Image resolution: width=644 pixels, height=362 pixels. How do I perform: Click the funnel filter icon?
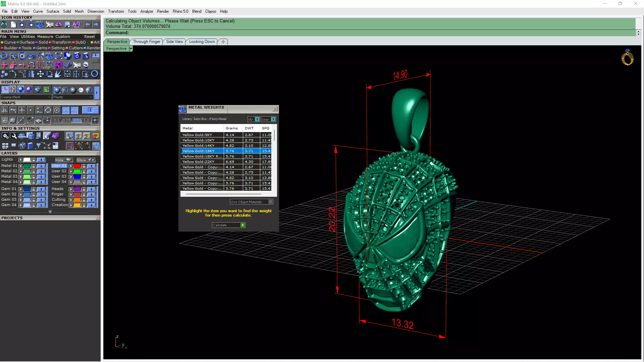pyautogui.click(x=39, y=145)
